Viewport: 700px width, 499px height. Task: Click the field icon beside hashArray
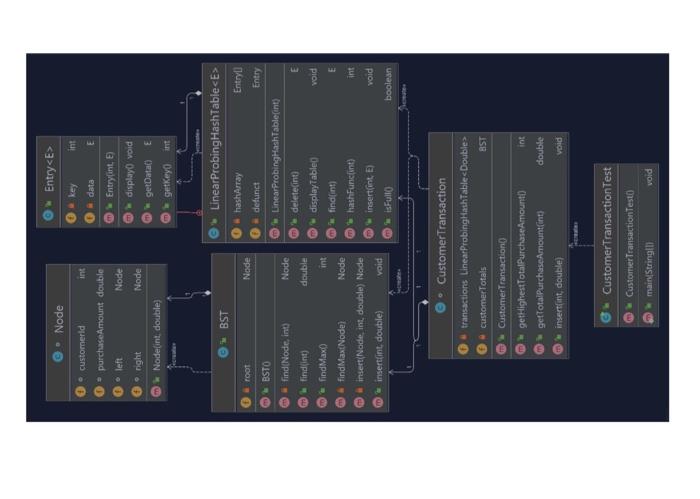pos(236,233)
